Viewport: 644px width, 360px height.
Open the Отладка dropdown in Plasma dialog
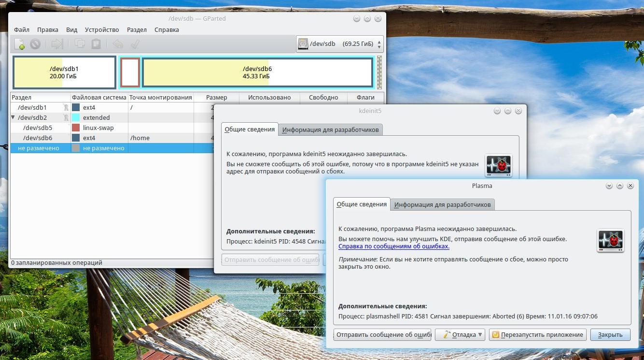click(460, 334)
